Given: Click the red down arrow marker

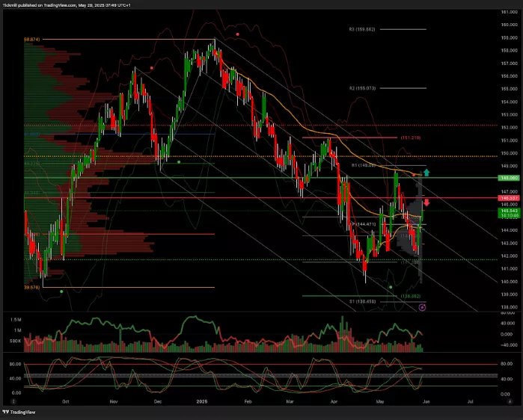Looking at the screenshot, I should click(x=426, y=203).
